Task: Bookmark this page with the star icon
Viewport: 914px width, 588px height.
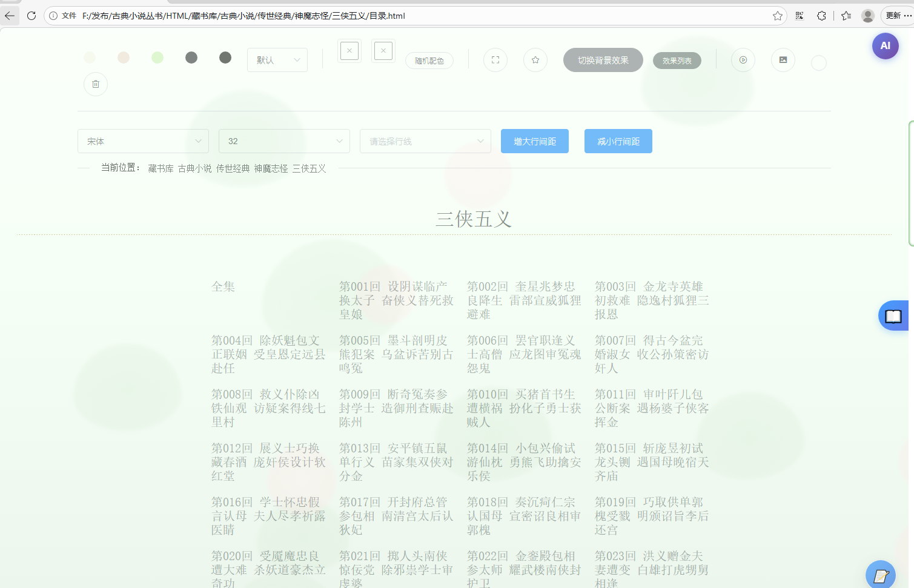Action: pyautogui.click(x=778, y=16)
